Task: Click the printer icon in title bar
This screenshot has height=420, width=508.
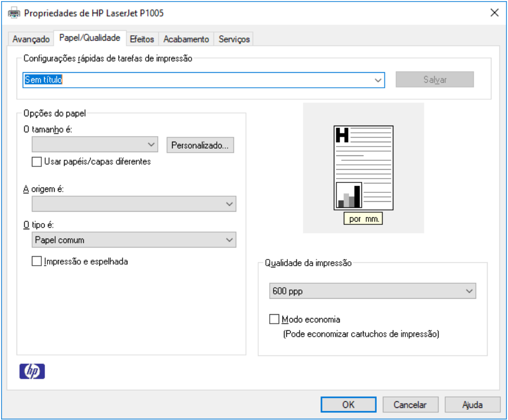Action: pos(14,14)
